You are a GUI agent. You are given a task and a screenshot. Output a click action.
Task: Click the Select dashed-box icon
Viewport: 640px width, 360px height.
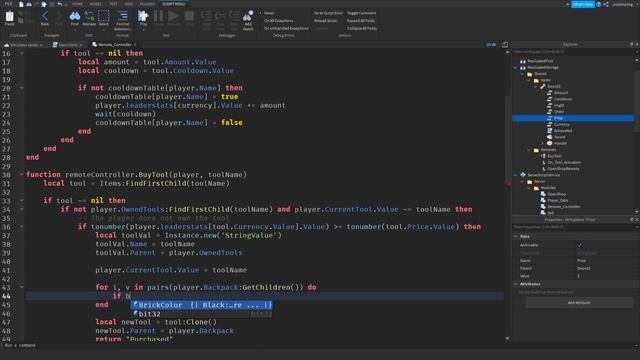pos(104,16)
